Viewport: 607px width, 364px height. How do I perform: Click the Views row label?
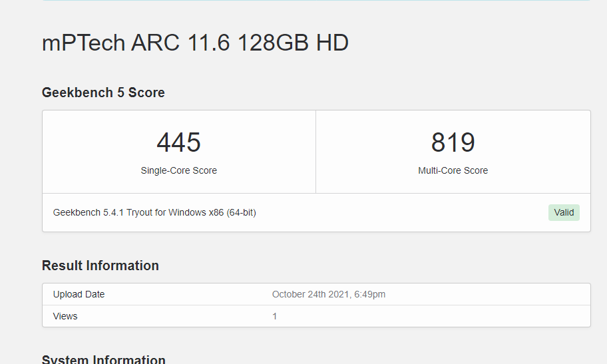(65, 316)
